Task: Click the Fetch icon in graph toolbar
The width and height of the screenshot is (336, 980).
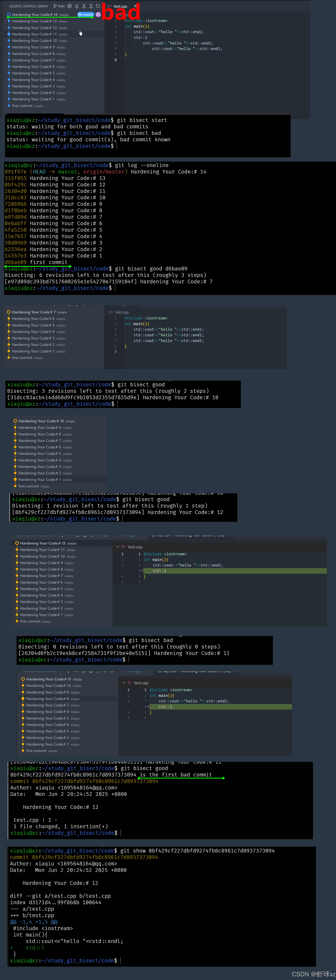Action: click(77, 6)
